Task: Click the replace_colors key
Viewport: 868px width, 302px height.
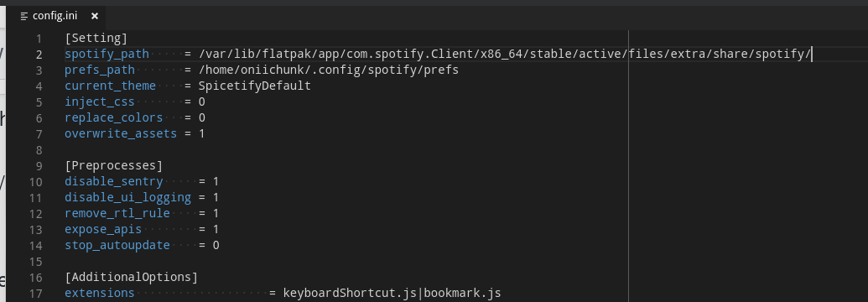Action: [x=113, y=118]
